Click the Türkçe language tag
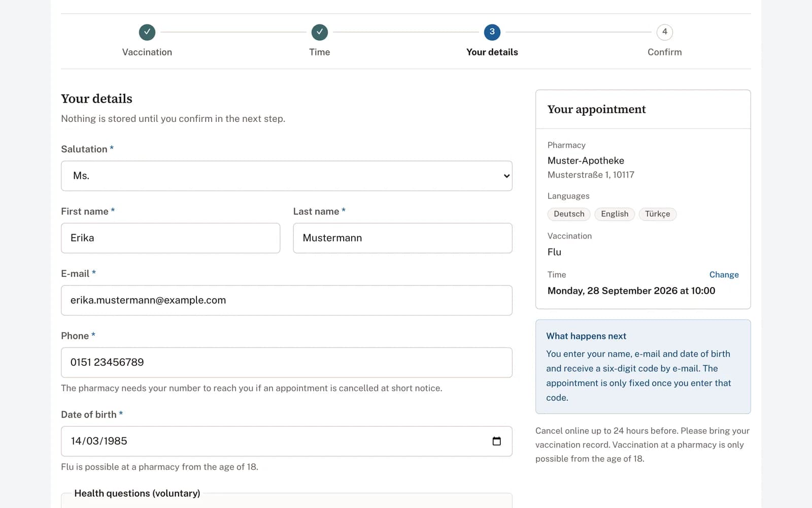The height and width of the screenshot is (508, 812). click(658, 214)
